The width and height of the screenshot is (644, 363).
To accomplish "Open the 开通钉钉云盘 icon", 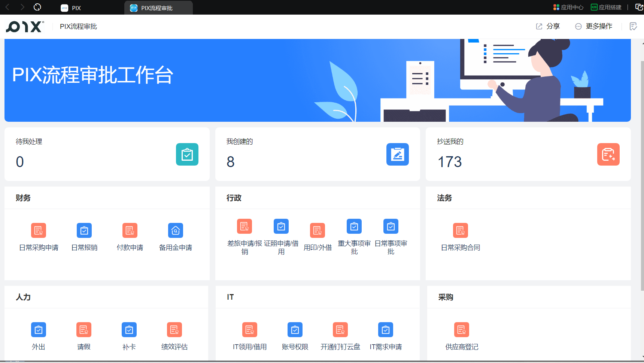I will pyautogui.click(x=340, y=330).
